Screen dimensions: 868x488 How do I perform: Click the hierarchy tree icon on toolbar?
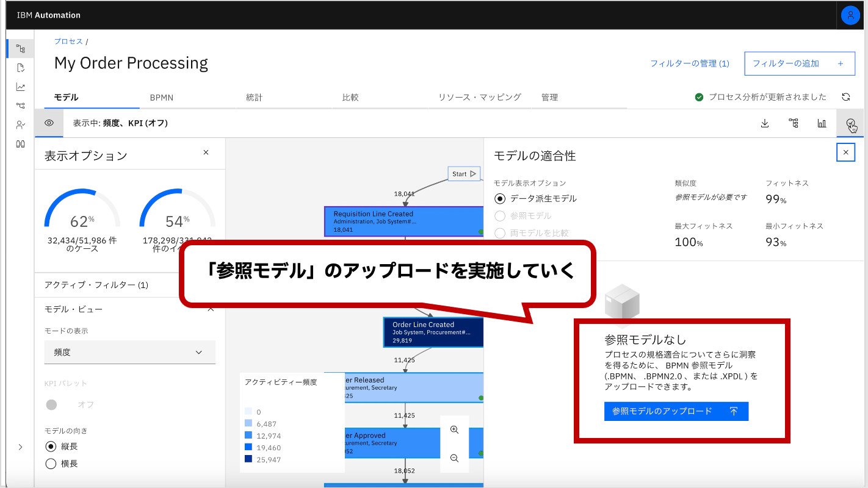click(x=793, y=123)
